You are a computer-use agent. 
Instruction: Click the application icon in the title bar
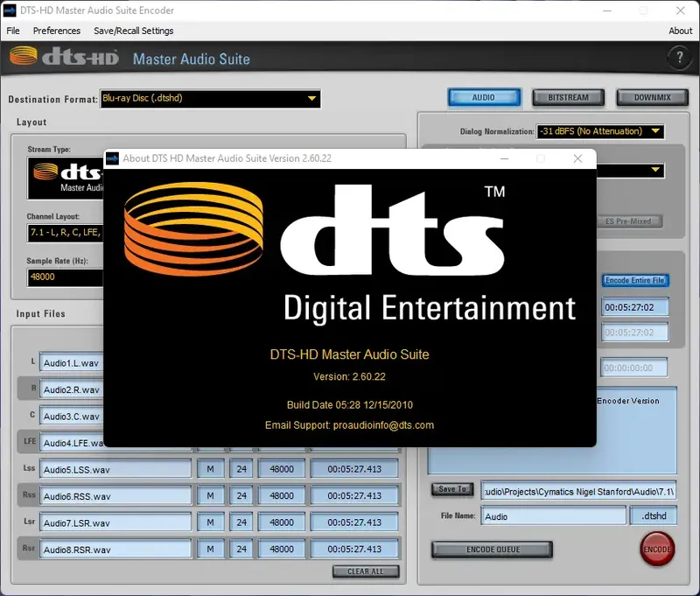(10, 10)
